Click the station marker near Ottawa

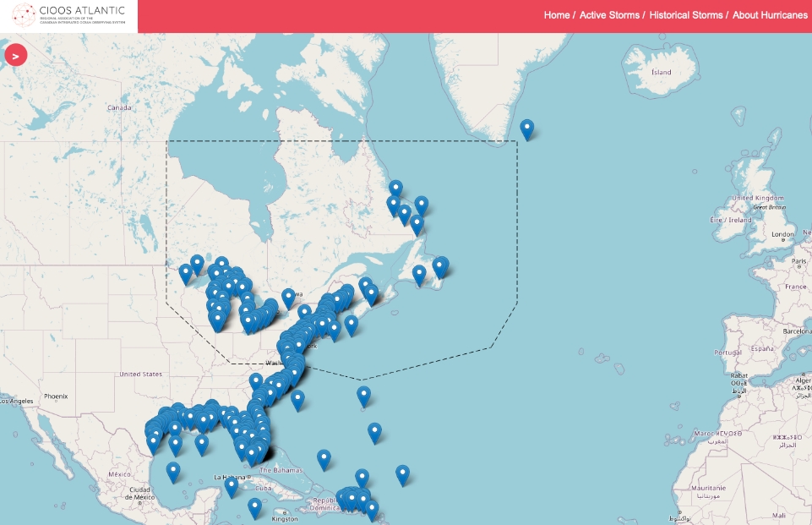tap(288, 297)
